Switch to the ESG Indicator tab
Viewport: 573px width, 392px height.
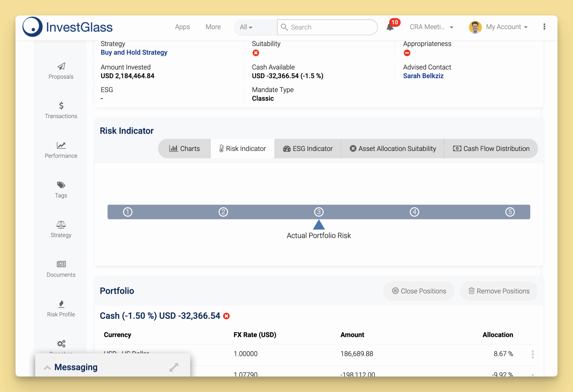pos(307,148)
